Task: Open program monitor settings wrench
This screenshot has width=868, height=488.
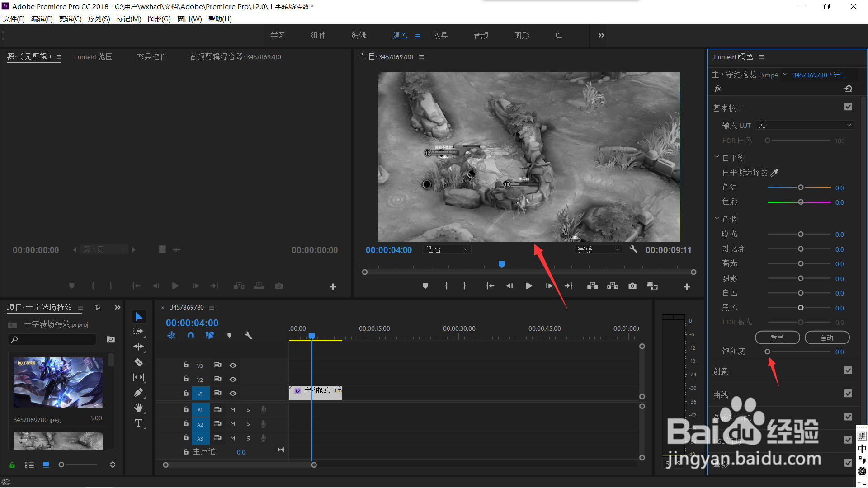Action: (x=633, y=249)
